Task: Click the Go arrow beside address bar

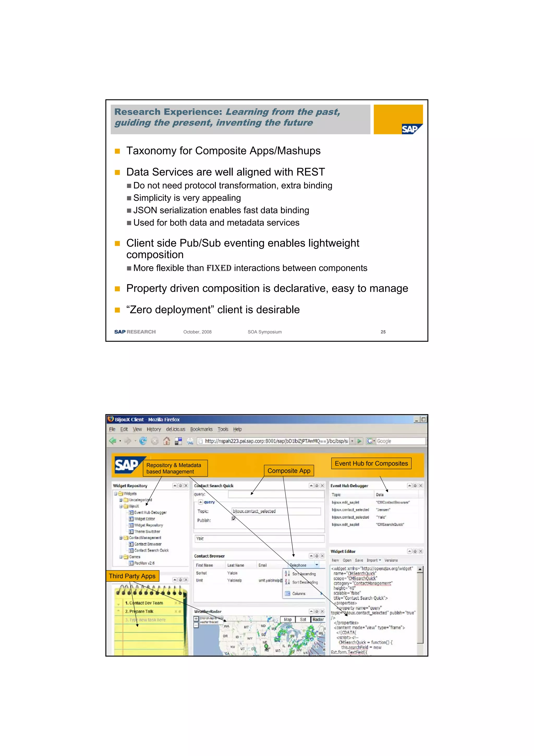Action: click(360, 441)
